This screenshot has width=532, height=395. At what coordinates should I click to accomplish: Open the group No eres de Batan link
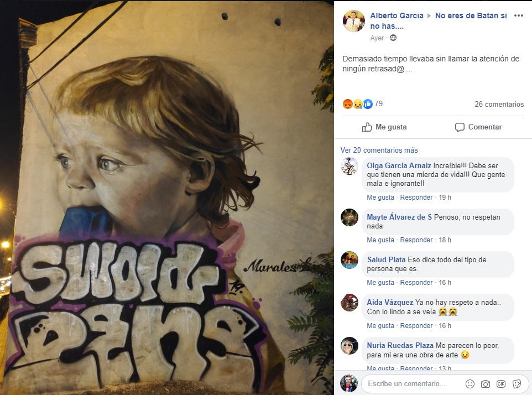pyautogui.click(x=470, y=16)
